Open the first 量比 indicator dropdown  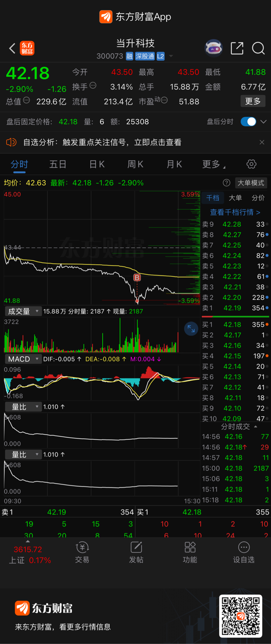[23, 407]
